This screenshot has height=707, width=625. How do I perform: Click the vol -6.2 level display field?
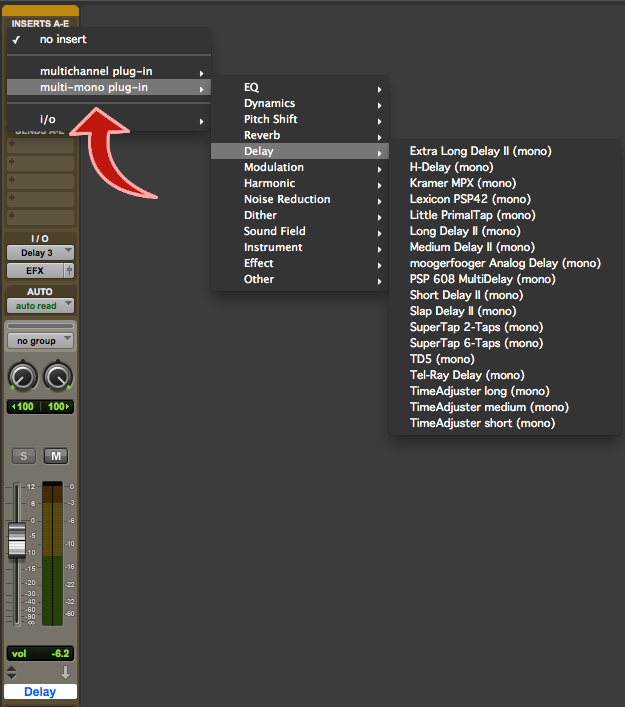[40, 654]
